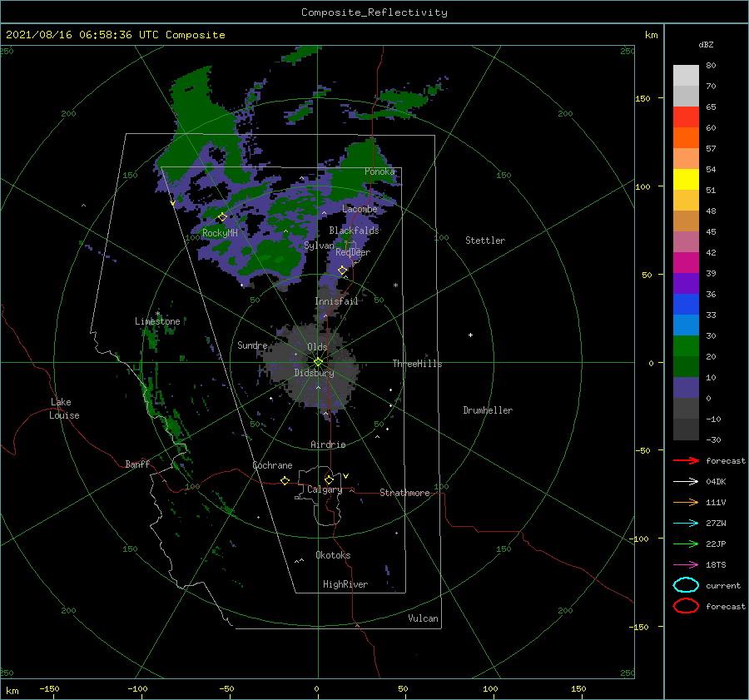Click the Drumheller city label
749x700 pixels.
click(488, 410)
